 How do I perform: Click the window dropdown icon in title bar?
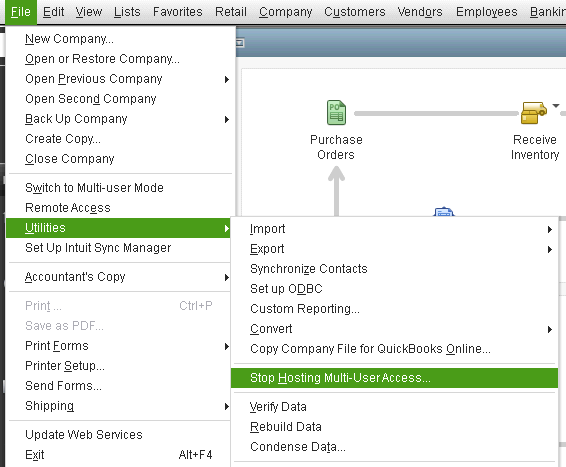click(240, 43)
